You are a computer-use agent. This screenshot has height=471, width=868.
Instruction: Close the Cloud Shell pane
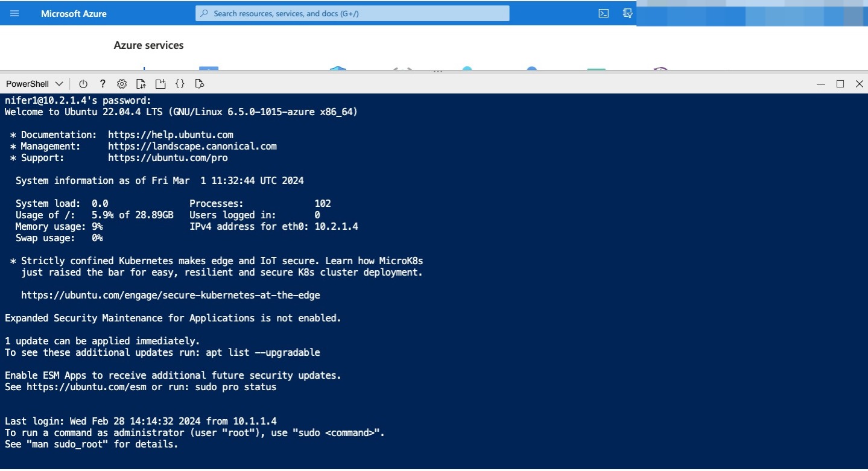[x=860, y=84]
